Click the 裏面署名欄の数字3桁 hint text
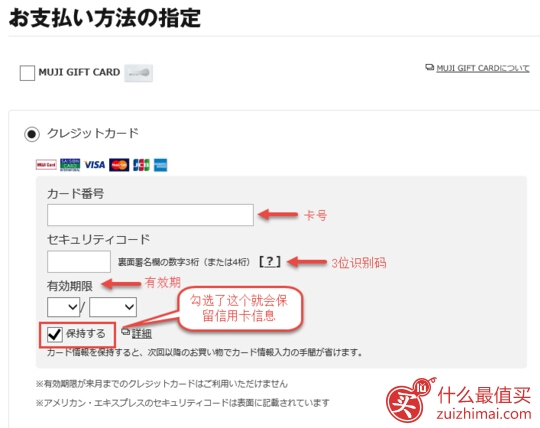The image size is (540, 428). click(x=184, y=262)
